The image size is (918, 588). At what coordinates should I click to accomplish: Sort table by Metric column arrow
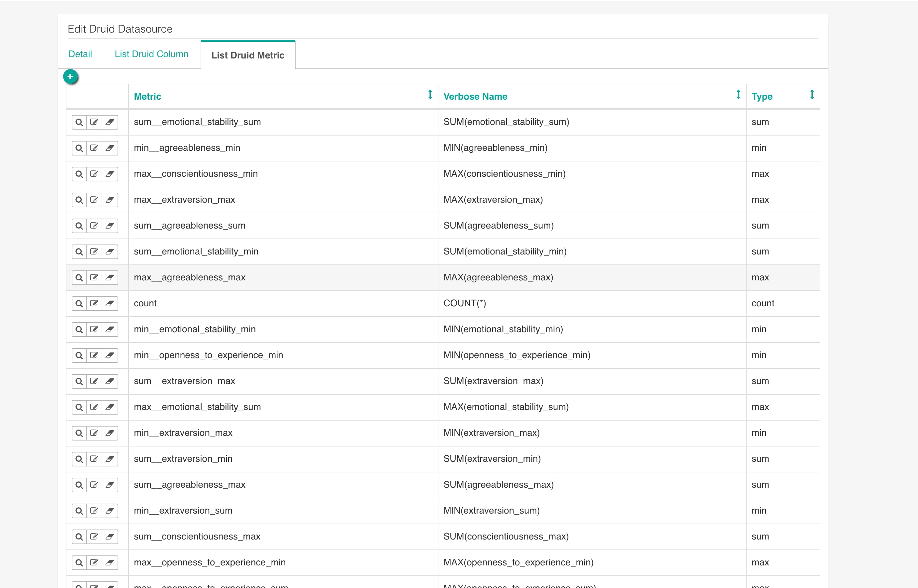click(x=430, y=94)
